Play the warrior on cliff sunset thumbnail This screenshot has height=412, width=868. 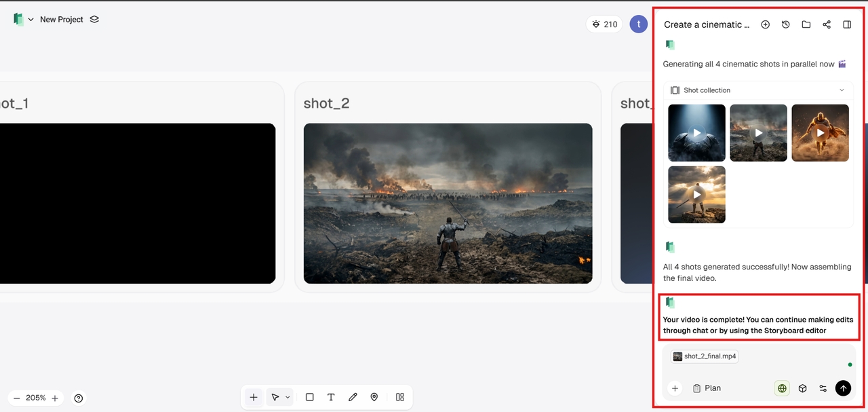click(696, 194)
